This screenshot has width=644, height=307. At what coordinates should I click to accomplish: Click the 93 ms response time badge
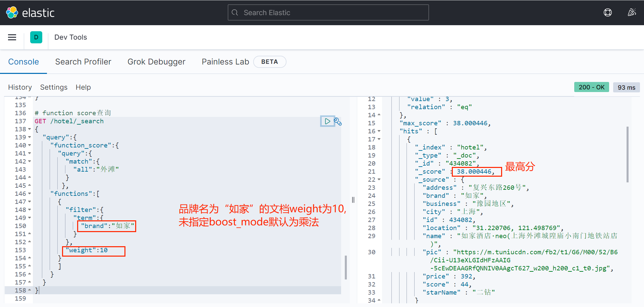[x=627, y=87]
